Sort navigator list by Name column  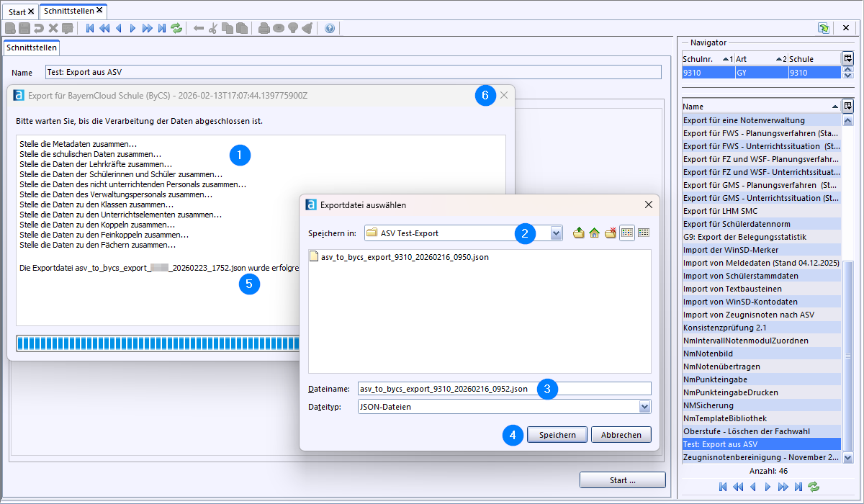pyautogui.click(x=756, y=107)
